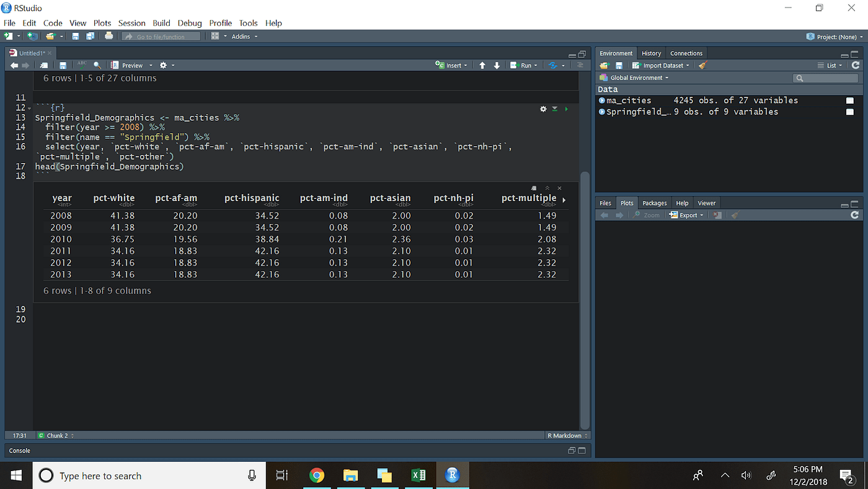Open Chunk 2 navigator dropdown in status bar
The height and width of the screenshot is (489, 868).
click(56, 436)
